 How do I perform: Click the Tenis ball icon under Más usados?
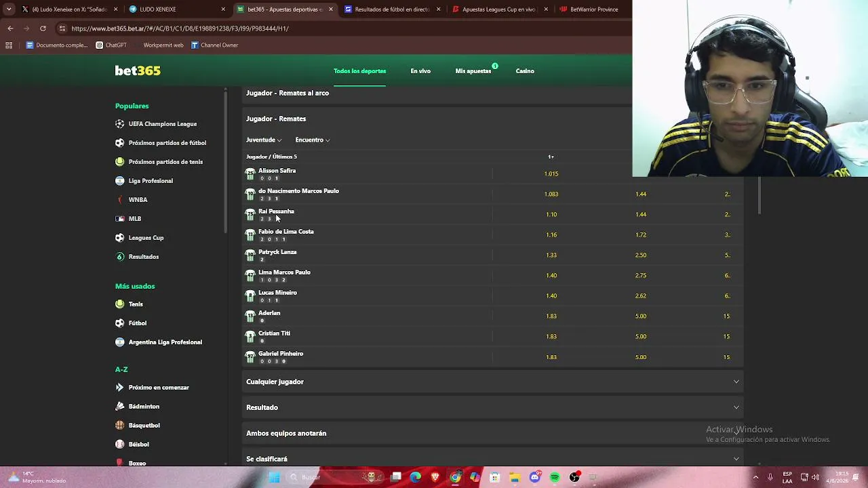tap(120, 304)
